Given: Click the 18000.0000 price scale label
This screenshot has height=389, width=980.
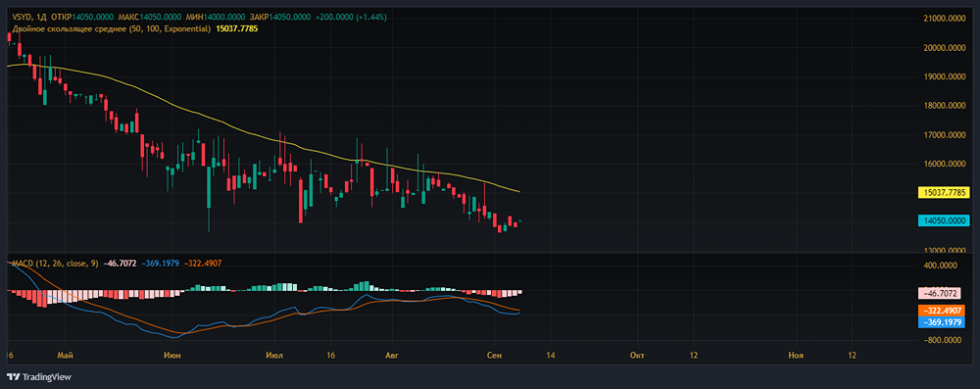Looking at the screenshot, I should [945, 106].
